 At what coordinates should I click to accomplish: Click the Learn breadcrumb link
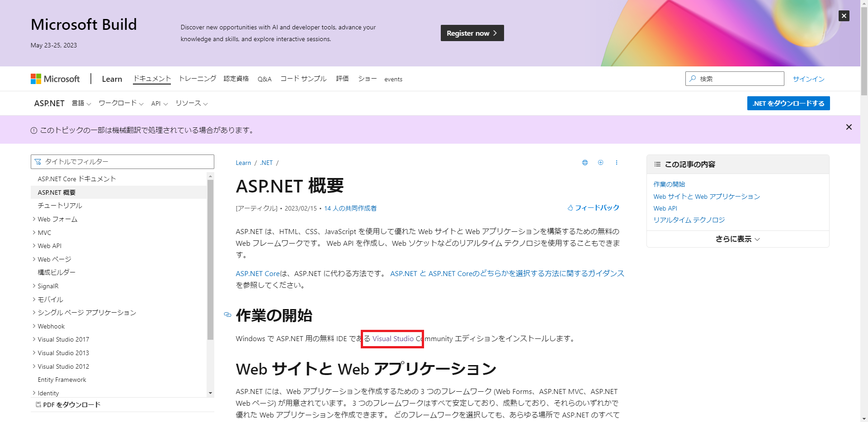pyautogui.click(x=243, y=163)
